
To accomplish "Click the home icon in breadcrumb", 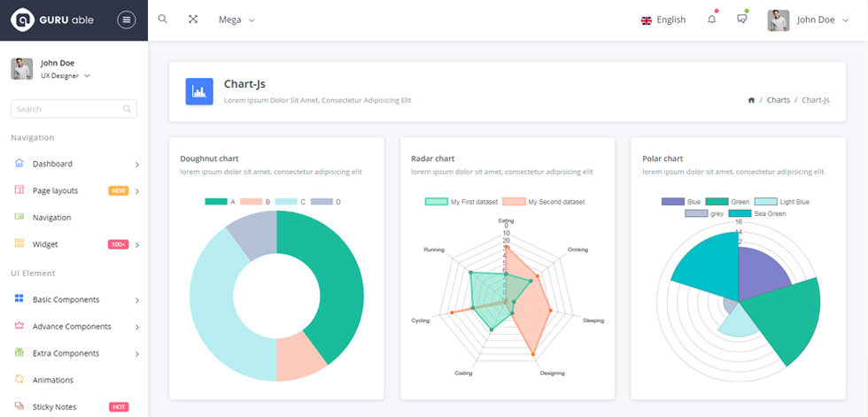I will coord(751,100).
